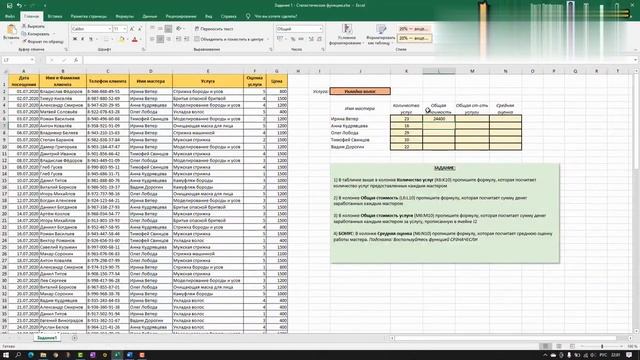Toggle Wrap Text (Переносить текст)

214,29
